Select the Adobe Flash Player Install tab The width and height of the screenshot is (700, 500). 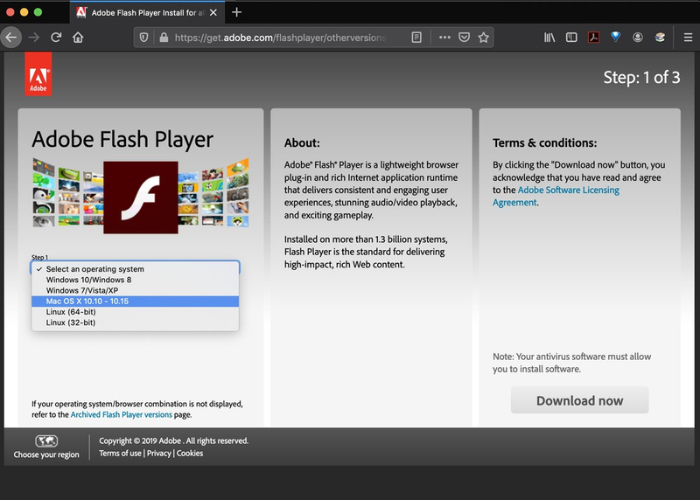point(147,12)
